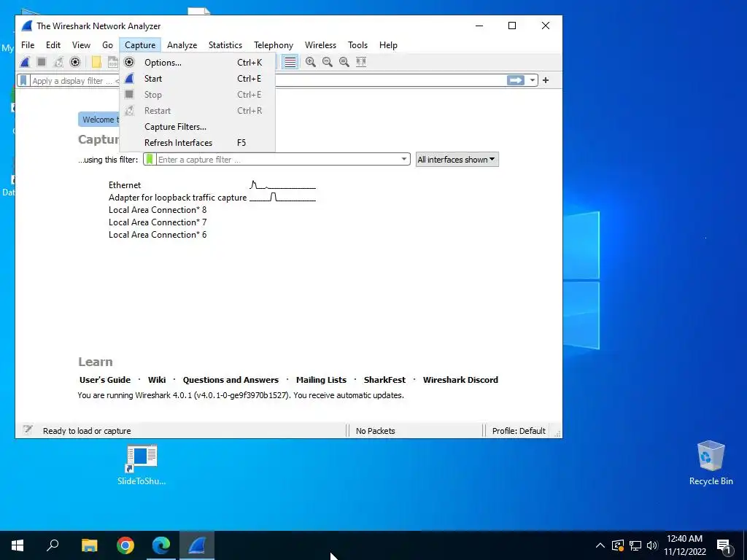Open the User's Guide link

point(105,379)
